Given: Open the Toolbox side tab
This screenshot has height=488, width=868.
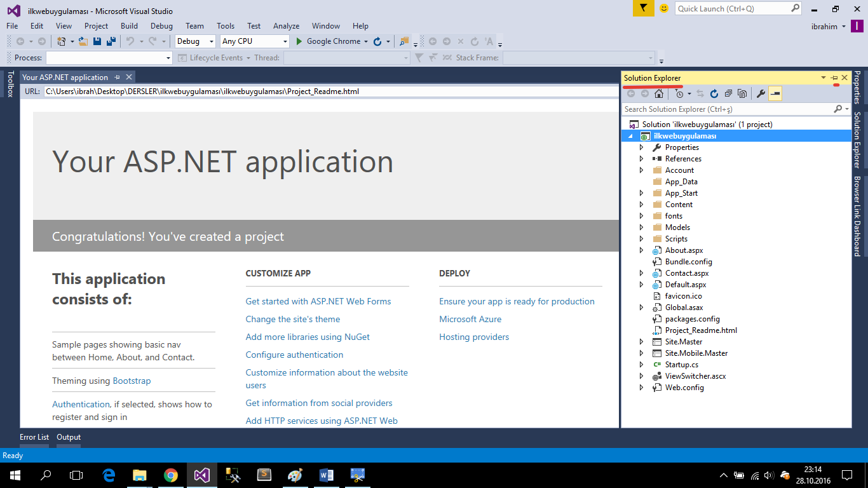Looking at the screenshot, I should tap(10, 84).
